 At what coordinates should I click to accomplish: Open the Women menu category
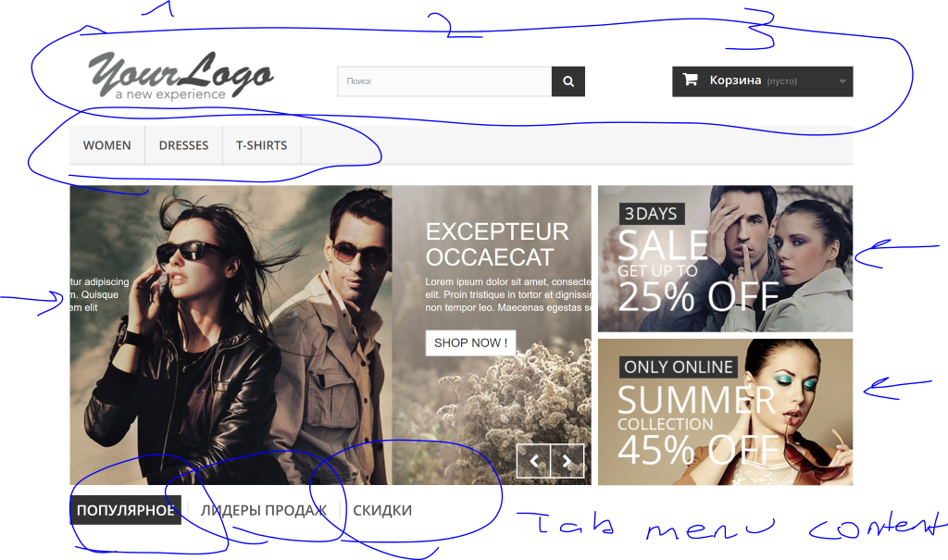coord(107,145)
